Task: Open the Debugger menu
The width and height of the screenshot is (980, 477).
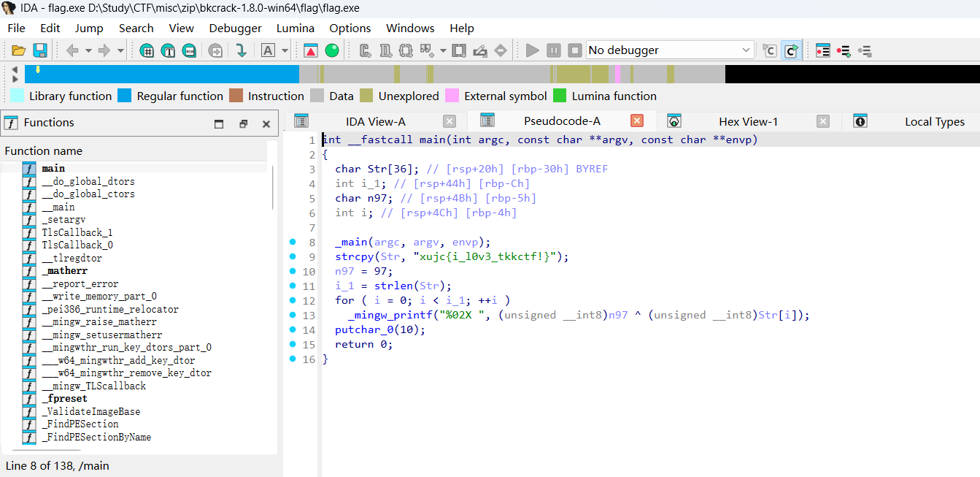Action: [x=235, y=28]
